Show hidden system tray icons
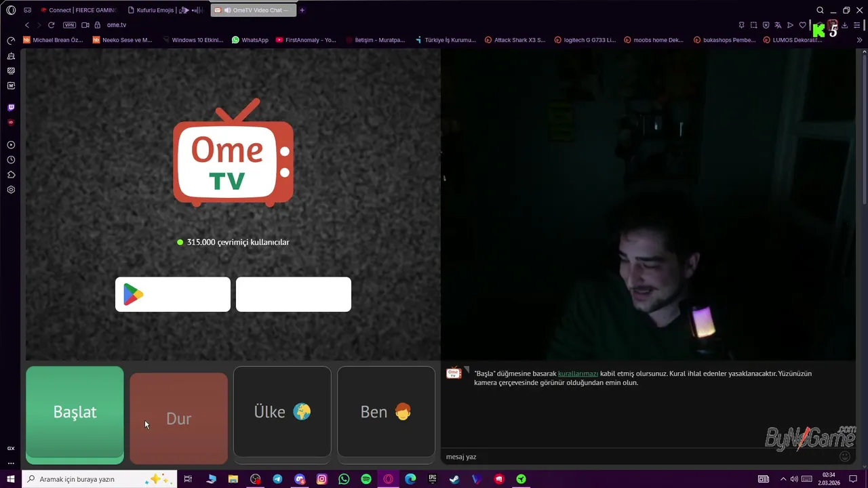Image resolution: width=868 pixels, height=488 pixels. tap(783, 479)
